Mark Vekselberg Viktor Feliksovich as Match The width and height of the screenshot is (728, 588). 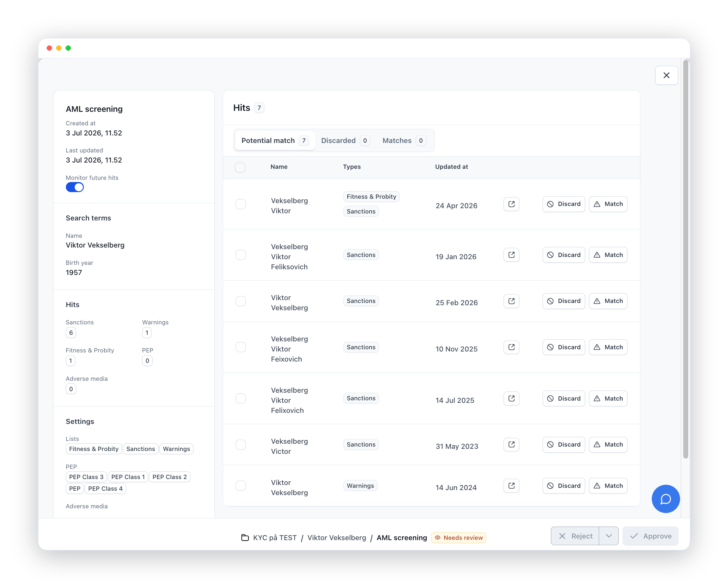(x=608, y=255)
